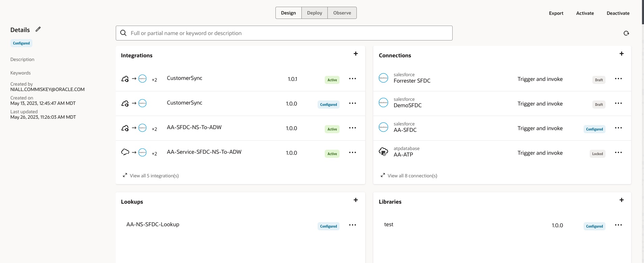Open actions menu for AA-SFDC connection
Image resolution: width=644 pixels, height=263 pixels.
coord(618,128)
